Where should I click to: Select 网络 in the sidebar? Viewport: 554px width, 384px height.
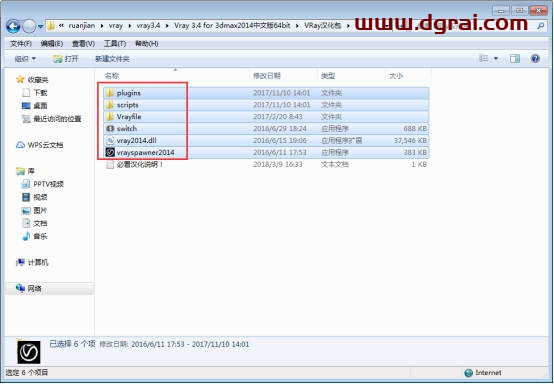click(34, 289)
